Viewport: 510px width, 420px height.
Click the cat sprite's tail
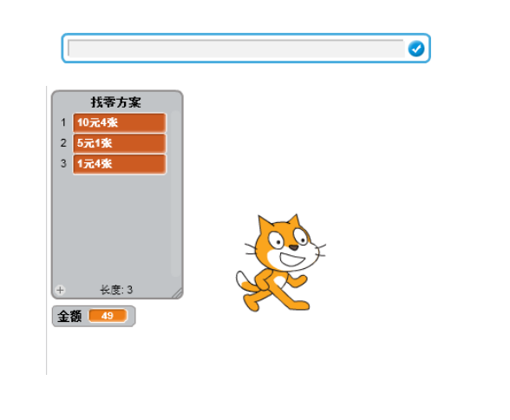[244, 281]
